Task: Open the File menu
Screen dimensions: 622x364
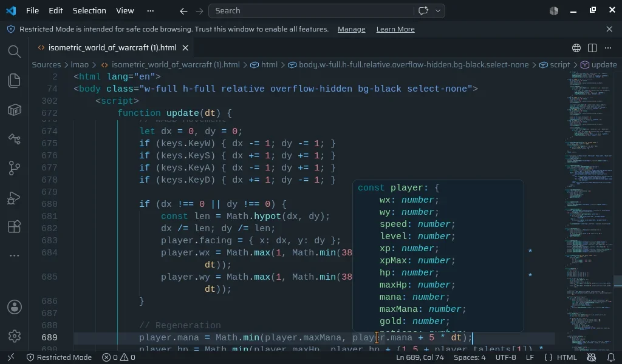Action: point(33,11)
